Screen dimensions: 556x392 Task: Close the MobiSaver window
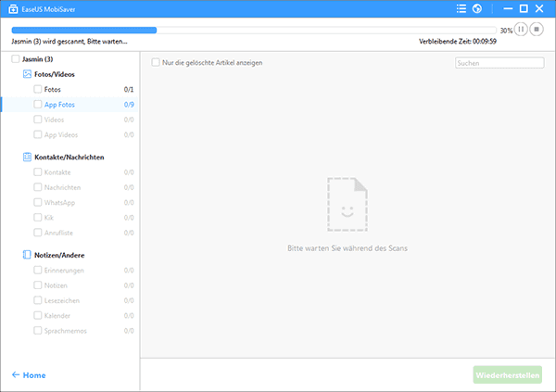click(x=539, y=8)
